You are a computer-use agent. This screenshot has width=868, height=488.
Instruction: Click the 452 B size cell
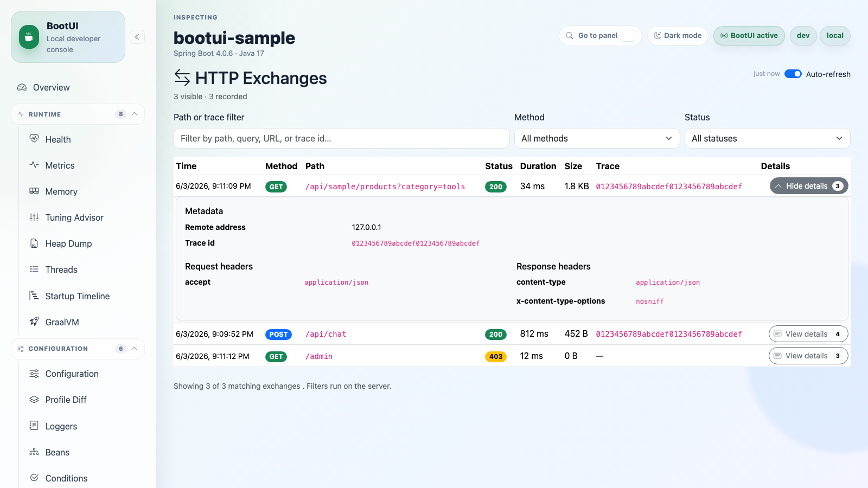[x=576, y=333]
